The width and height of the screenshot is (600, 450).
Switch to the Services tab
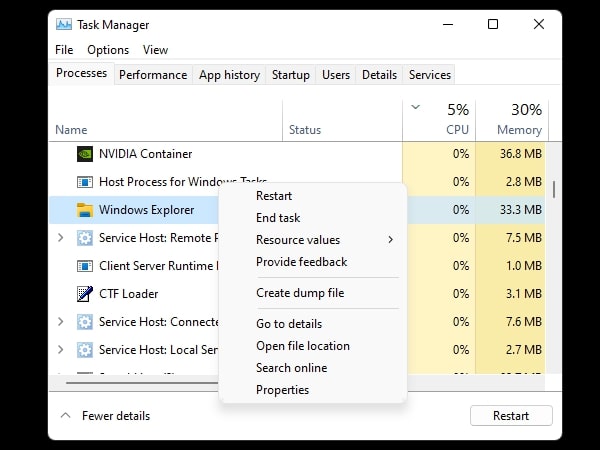click(430, 75)
